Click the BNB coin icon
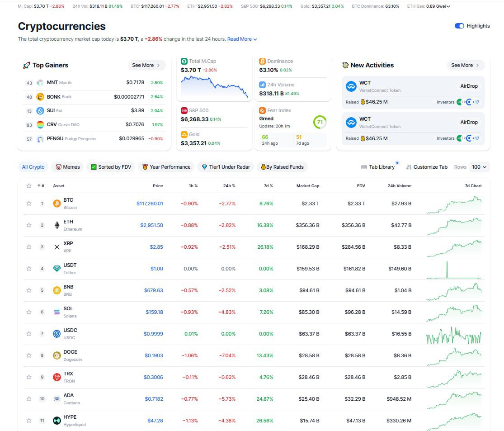 pos(57,290)
